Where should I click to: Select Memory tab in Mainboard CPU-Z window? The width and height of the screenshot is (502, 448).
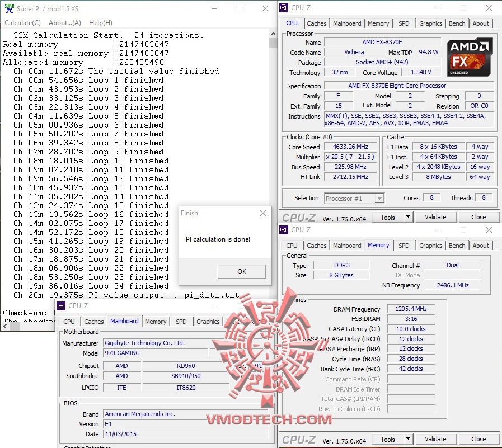click(156, 322)
